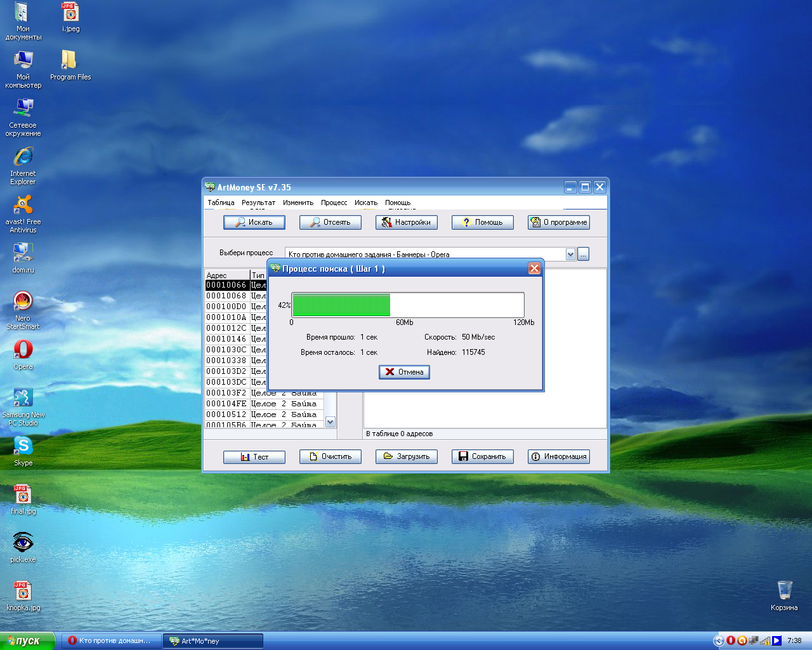The height and width of the screenshot is (650, 812).
Task: Open Сетевое окружение desktop icon
Action: (x=23, y=118)
